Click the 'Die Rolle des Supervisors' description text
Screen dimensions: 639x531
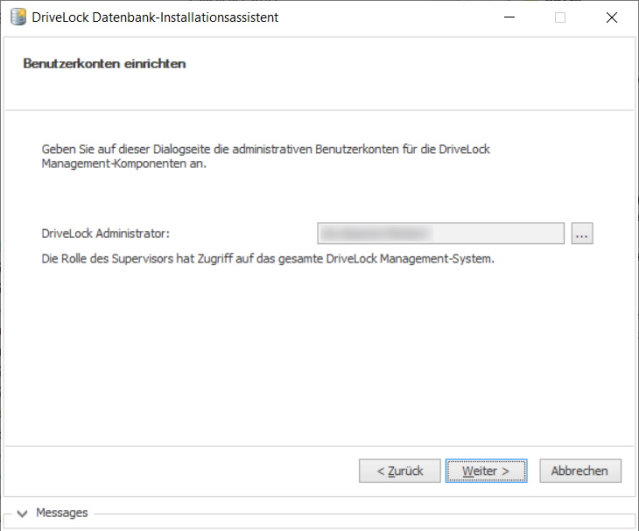point(268,259)
